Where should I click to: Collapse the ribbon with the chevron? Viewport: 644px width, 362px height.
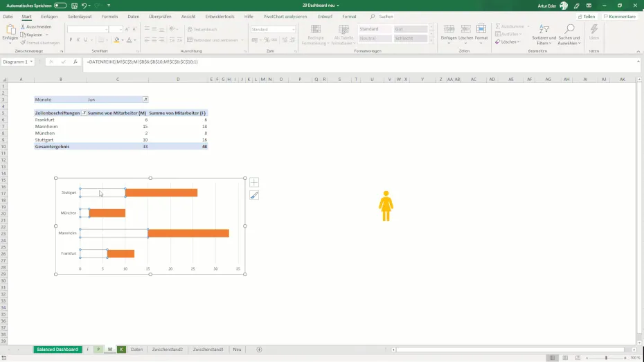638,51
